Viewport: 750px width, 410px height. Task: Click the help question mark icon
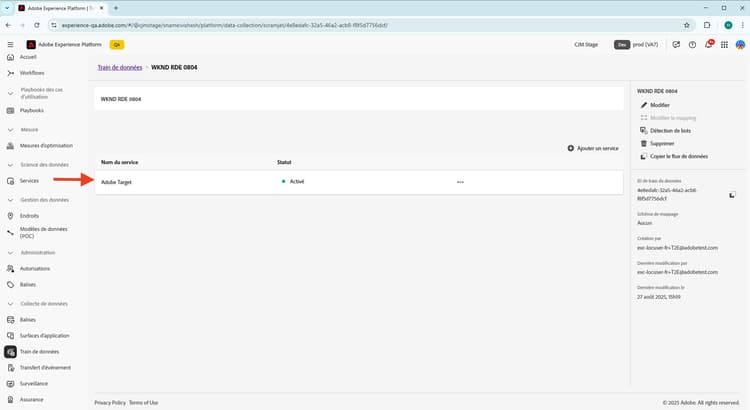tap(692, 44)
